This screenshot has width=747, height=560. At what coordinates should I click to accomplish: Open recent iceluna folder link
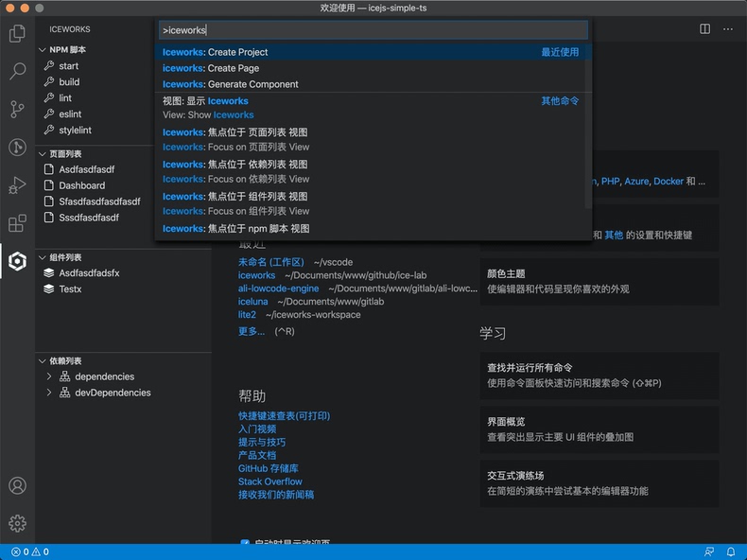252,302
